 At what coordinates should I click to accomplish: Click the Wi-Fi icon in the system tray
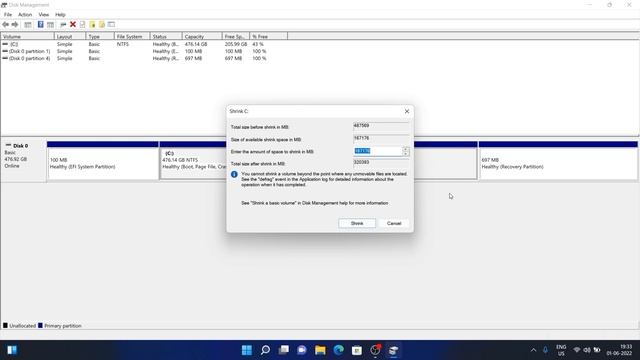pyautogui.click(x=577, y=350)
